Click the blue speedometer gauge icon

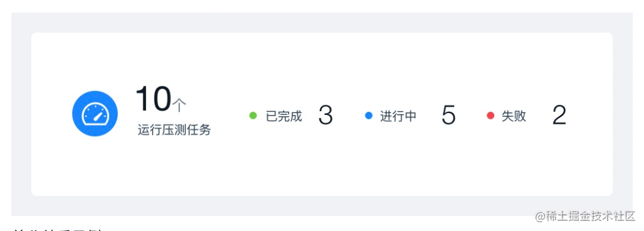click(x=95, y=114)
